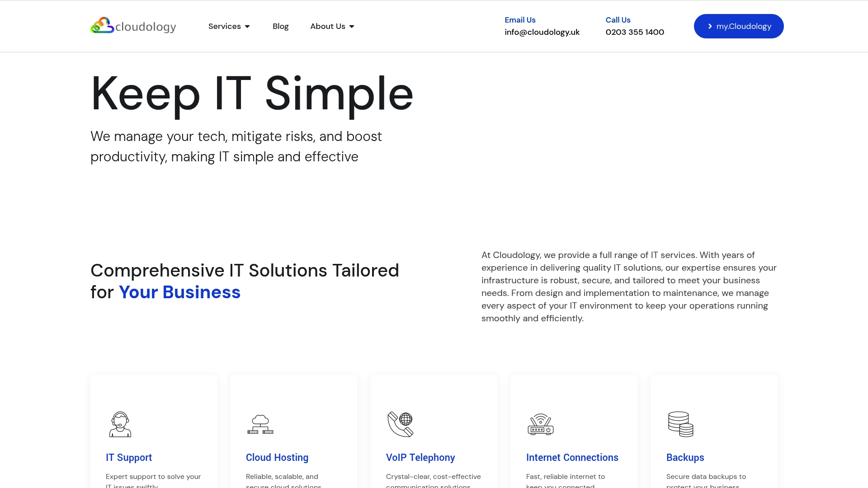Click the IT Support headset agent icon
868x488 pixels.
tap(120, 424)
